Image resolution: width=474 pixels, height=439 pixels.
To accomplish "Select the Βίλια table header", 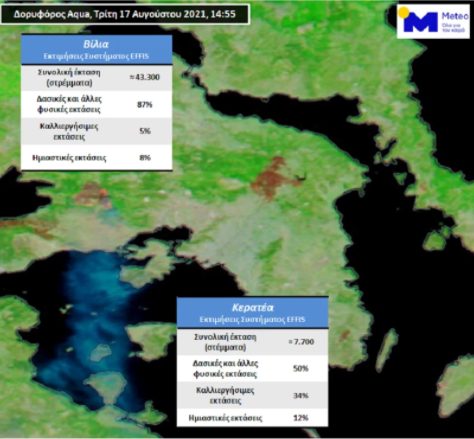I will [96, 50].
